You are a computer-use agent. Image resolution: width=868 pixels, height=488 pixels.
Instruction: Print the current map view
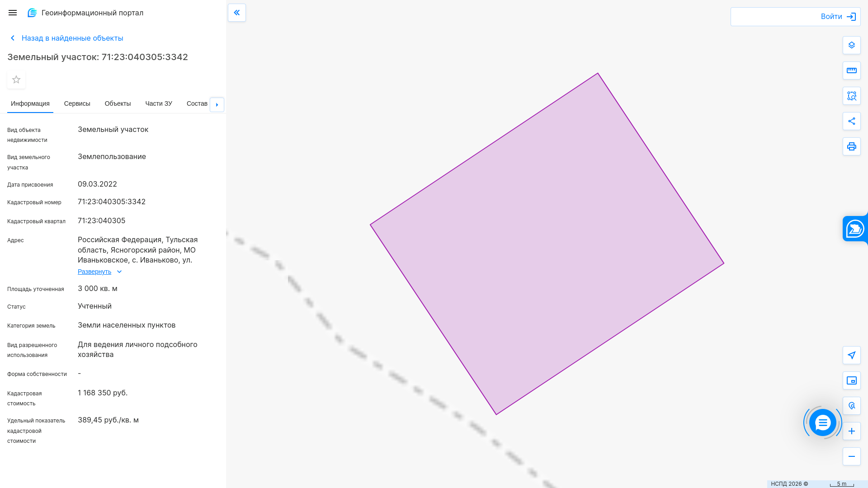coord(852,146)
